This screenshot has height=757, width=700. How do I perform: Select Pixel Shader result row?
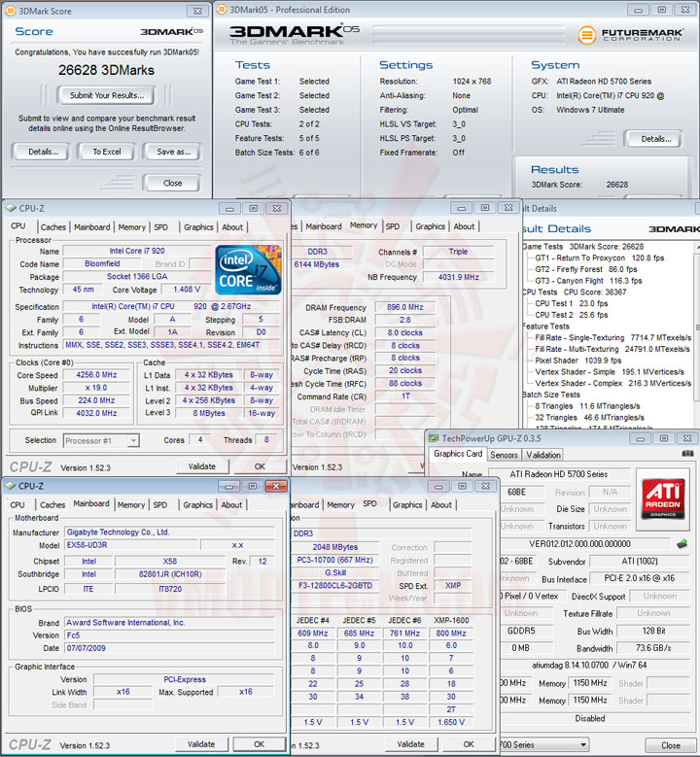coord(577,361)
